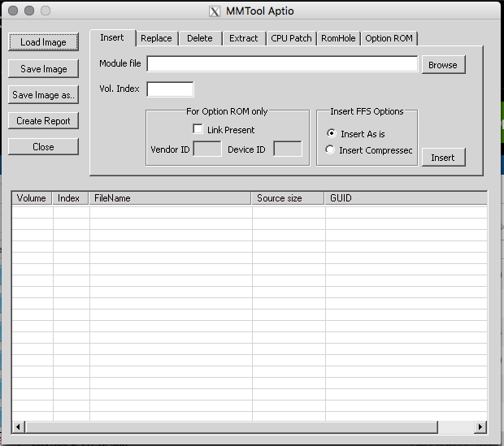Click the Close button in left panel
Screen dimensions: 504x446
(43, 147)
